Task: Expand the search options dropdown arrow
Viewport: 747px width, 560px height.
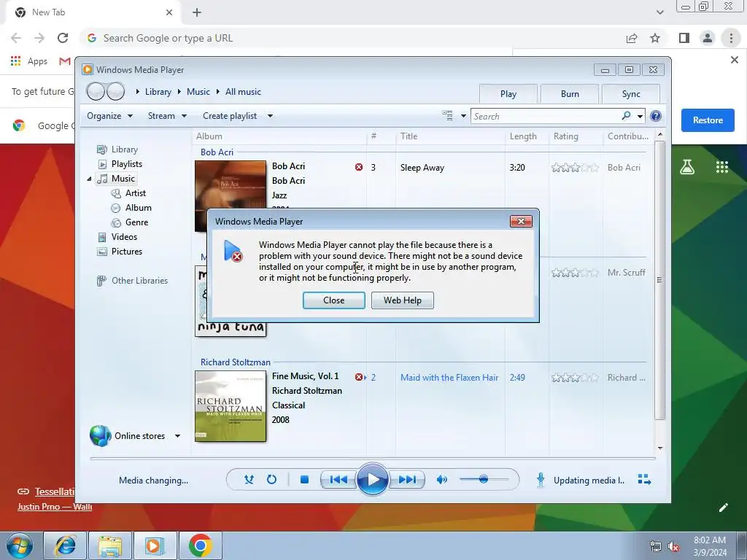Action: pos(640,116)
